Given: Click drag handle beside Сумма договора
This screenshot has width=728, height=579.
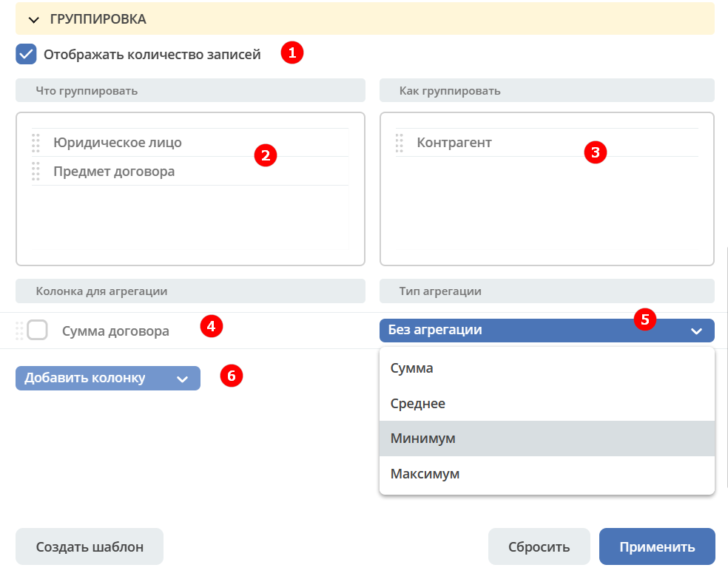Looking at the screenshot, I should point(19,331).
